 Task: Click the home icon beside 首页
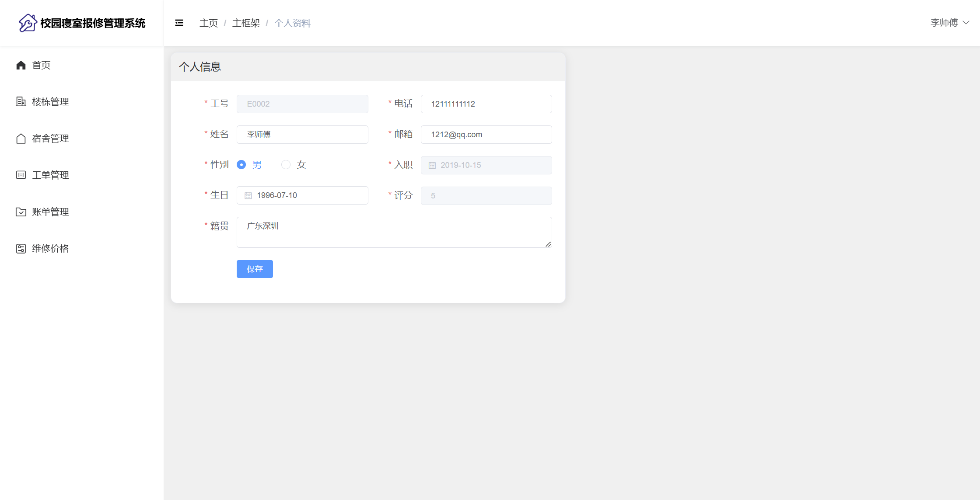click(21, 65)
